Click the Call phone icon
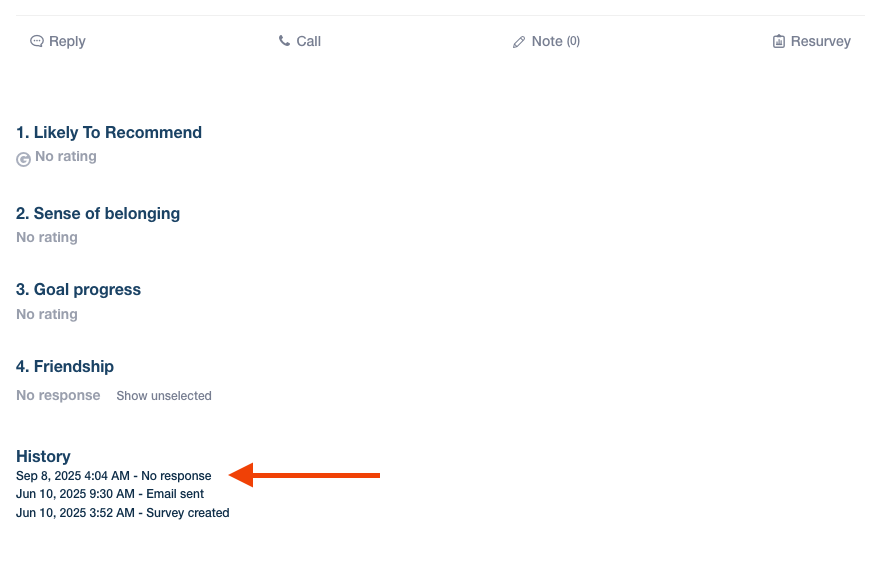 pos(284,42)
